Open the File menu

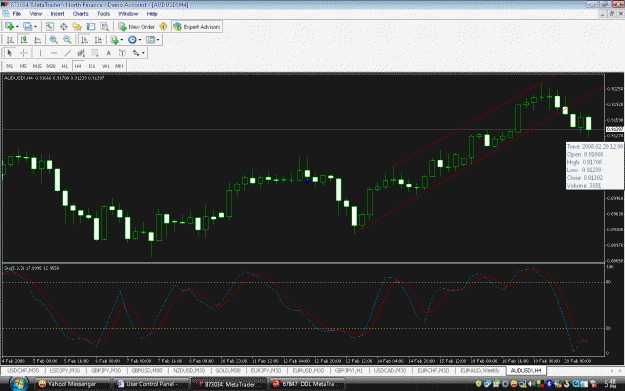pos(17,14)
